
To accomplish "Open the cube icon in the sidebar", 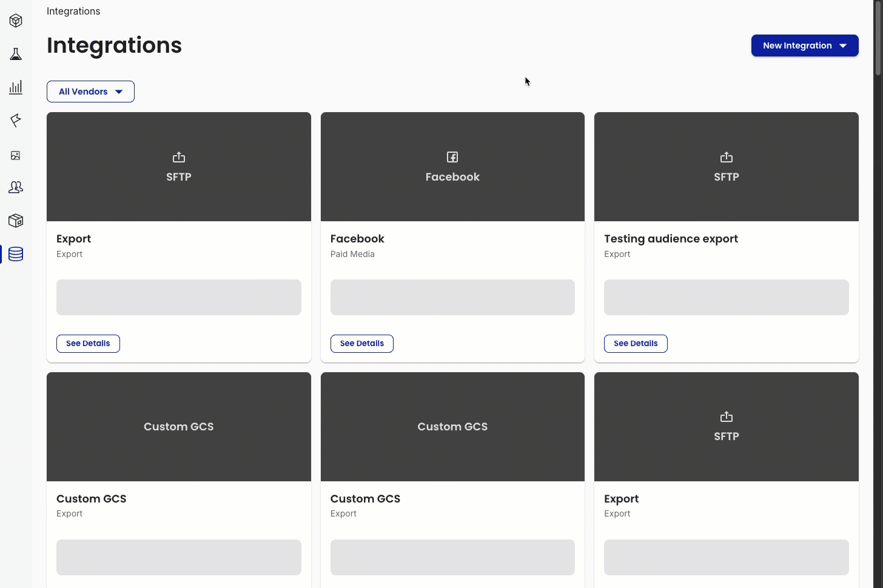I will 16,21.
